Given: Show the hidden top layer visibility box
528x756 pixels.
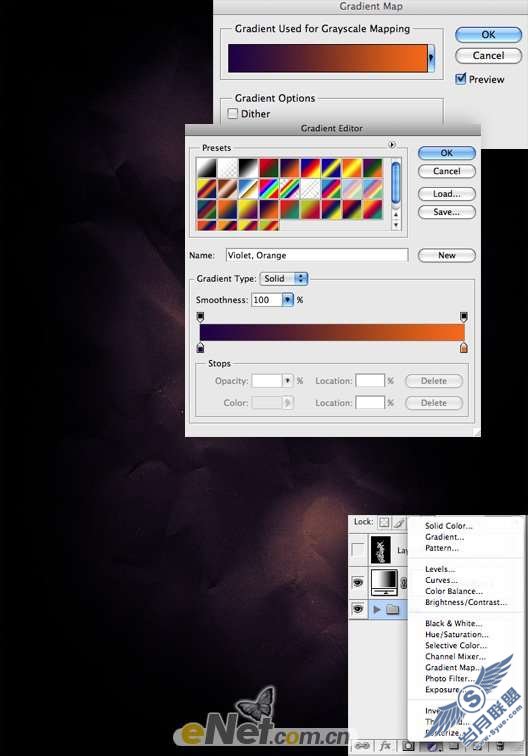Looking at the screenshot, I should [358, 549].
